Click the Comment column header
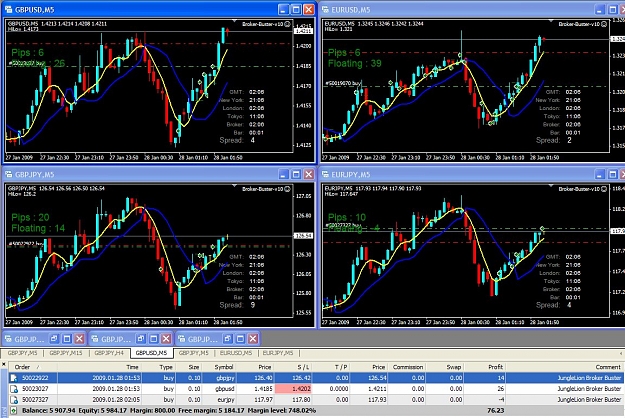The width and height of the screenshot is (625, 418). tap(564, 367)
